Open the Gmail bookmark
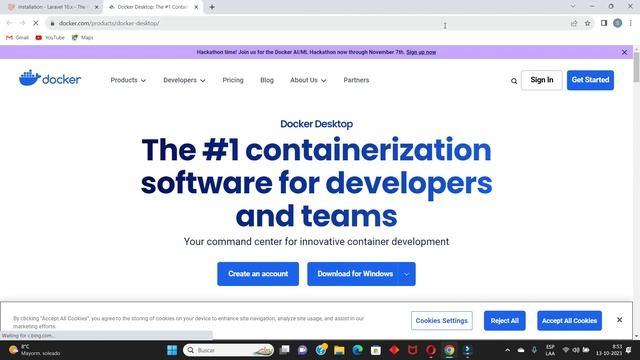 click(x=17, y=38)
